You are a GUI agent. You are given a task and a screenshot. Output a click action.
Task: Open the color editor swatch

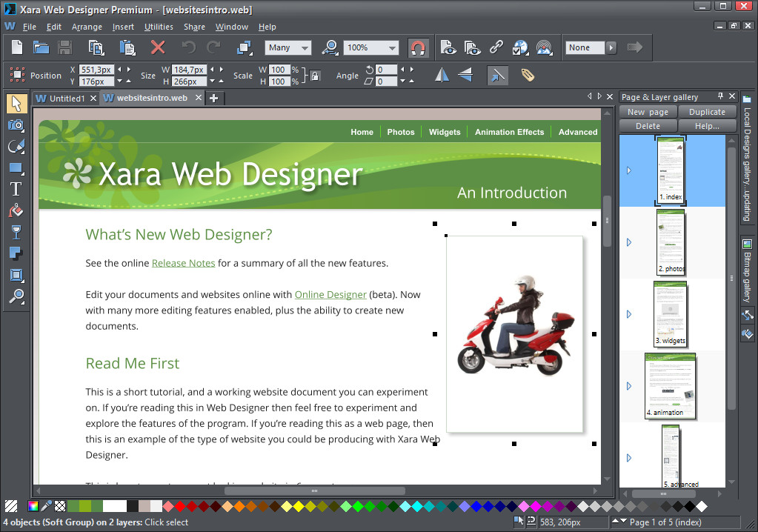(33, 506)
